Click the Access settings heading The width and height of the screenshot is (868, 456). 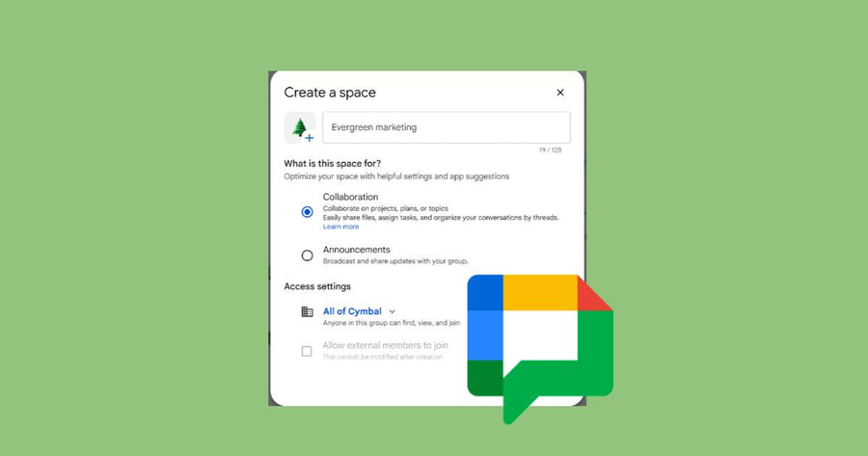click(317, 286)
